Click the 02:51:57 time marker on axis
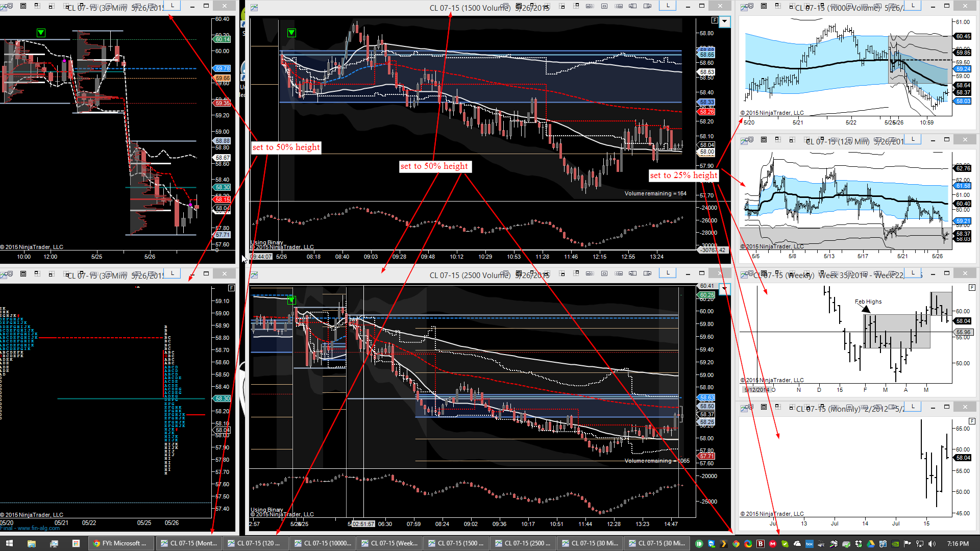The image size is (980, 551). [x=363, y=524]
